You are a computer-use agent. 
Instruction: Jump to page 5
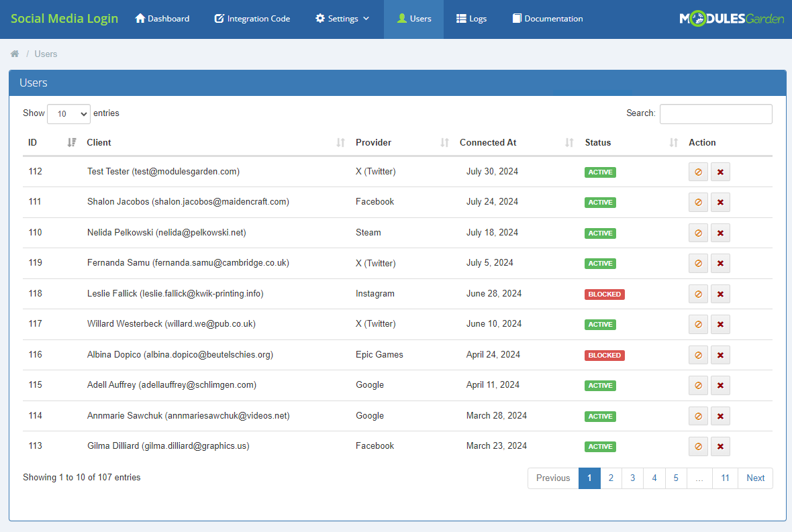[x=676, y=478]
